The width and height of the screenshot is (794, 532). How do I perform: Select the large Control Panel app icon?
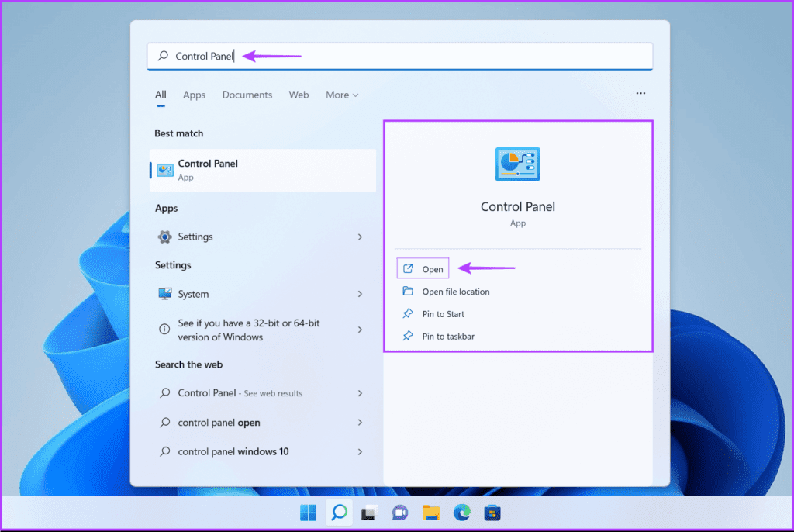tap(517, 164)
